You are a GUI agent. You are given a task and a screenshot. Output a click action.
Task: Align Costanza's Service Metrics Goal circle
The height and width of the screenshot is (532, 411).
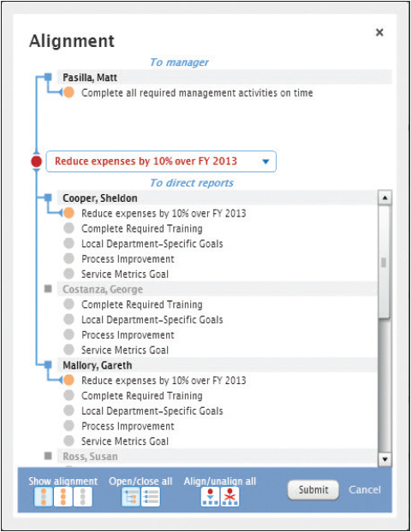click(x=68, y=350)
